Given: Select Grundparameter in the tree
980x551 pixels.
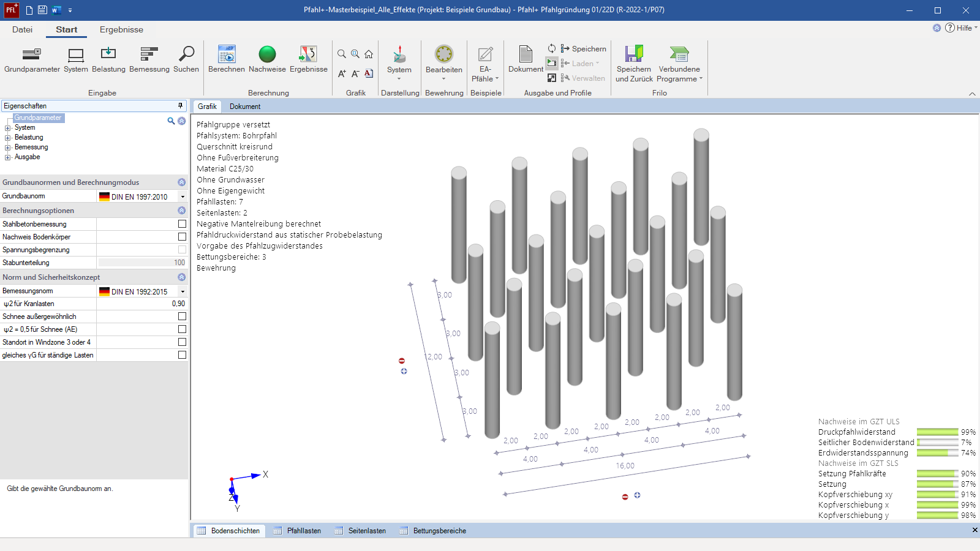Looking at the screenshot, I should [x=38, y=118].
